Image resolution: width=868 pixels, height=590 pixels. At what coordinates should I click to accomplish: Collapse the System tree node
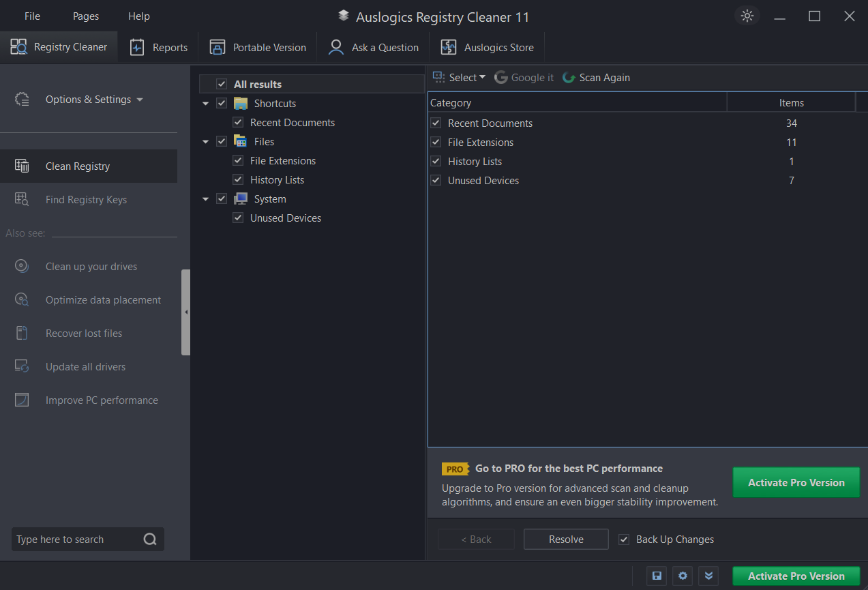[206, 199]
